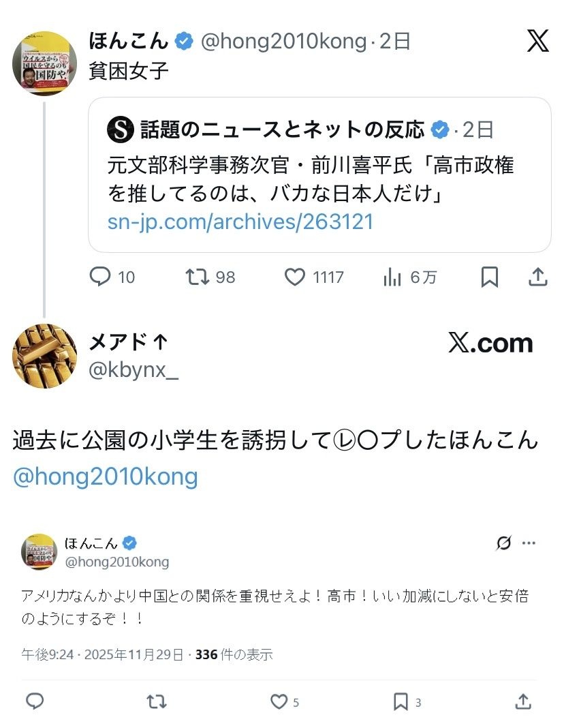Open the sn-jp.com/archives/263121 link
This screenshot has width=564, height=728.
240,222
